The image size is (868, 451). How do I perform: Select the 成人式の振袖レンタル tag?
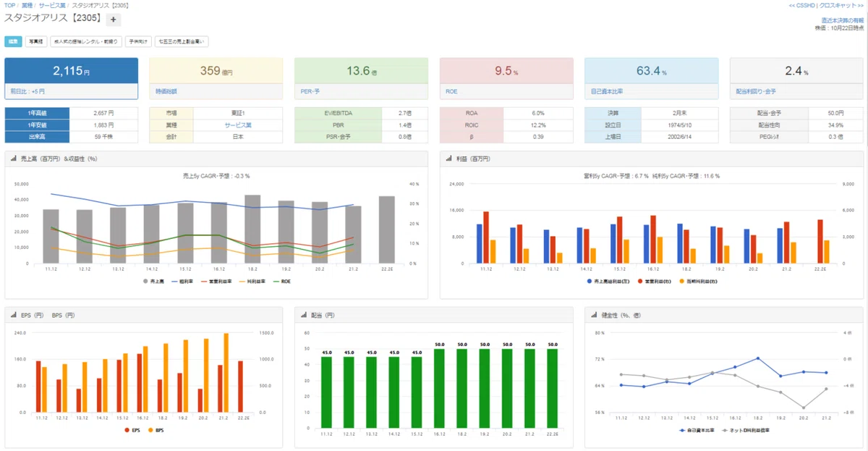(85, 41)
